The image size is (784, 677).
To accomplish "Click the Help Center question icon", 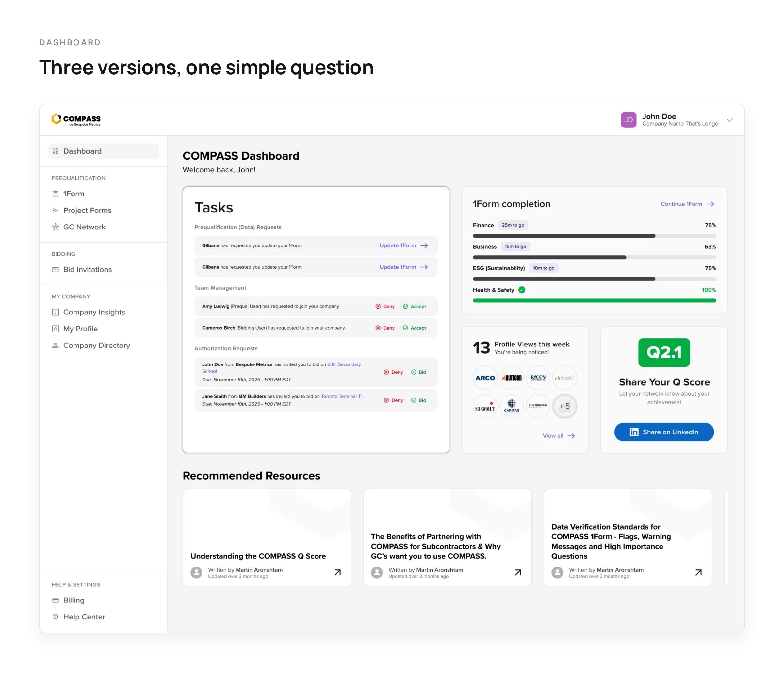I will (x=55, y=617).
